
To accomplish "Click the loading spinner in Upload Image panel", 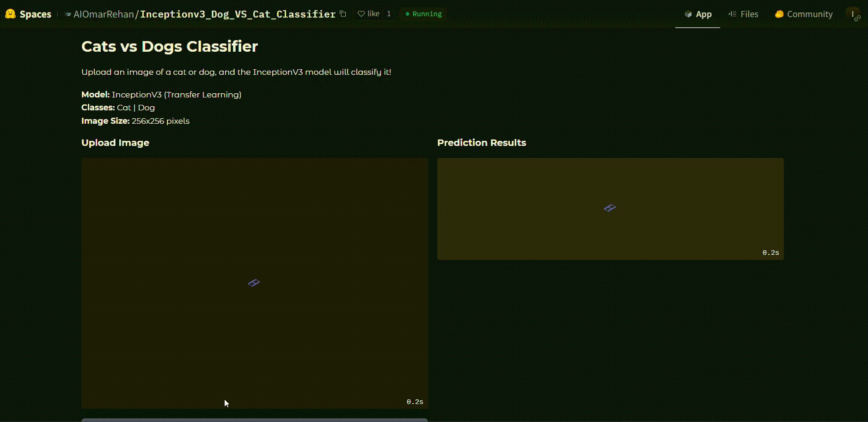I will tap(254, 283).
